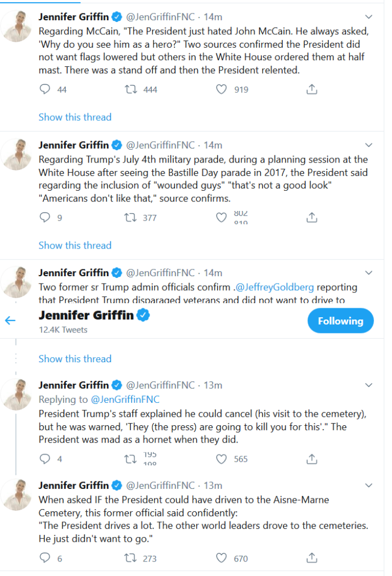Open @JenGriffinFNC in the 'Replying to' line

point(125,399)
